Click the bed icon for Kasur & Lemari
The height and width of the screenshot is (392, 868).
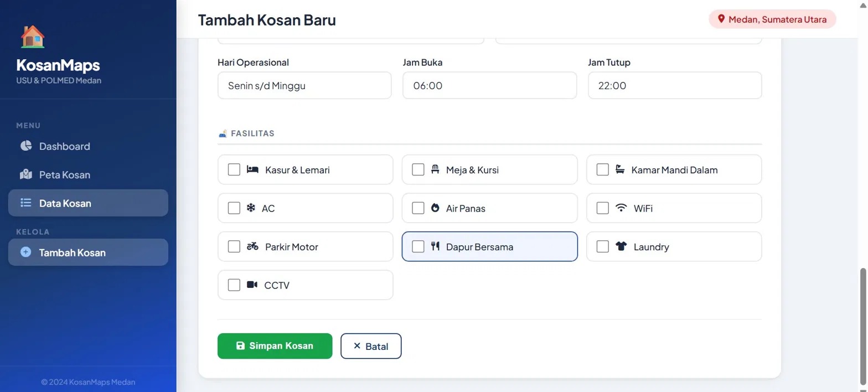pos(252,169)
